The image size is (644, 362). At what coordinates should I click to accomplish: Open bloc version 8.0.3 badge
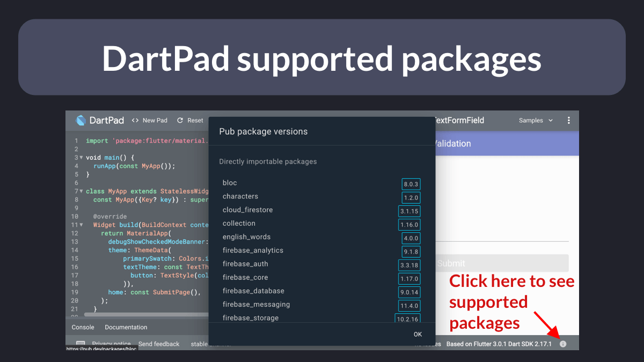tap(411, 184)
